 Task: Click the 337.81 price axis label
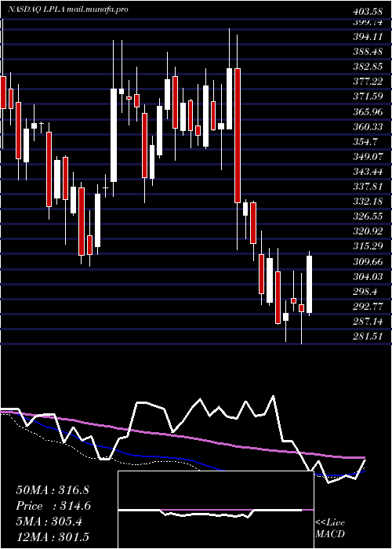pyautogui.click(x=368, y=187)
